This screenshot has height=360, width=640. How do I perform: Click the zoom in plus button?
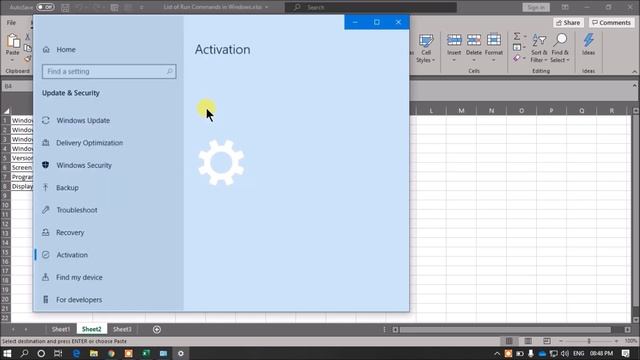(616, 341)
